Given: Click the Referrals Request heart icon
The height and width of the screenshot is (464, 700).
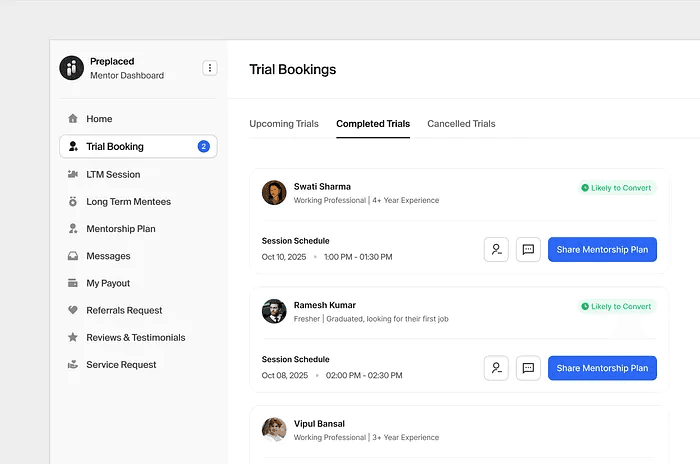Looking at the screenshot, I should pyautogui.click(x=73, y=310).
